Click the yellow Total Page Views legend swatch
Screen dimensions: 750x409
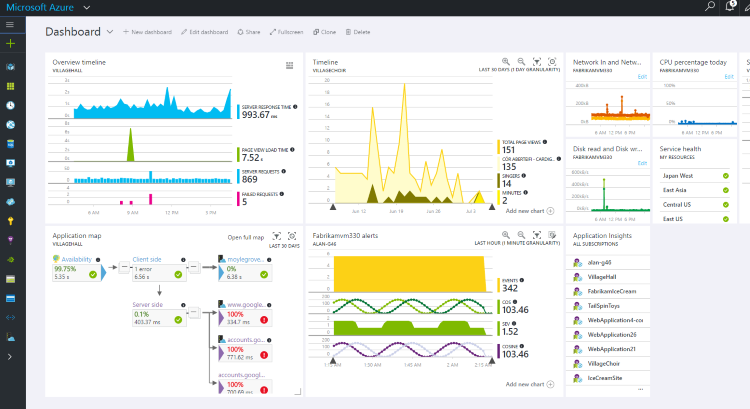(x=498, y=147)
